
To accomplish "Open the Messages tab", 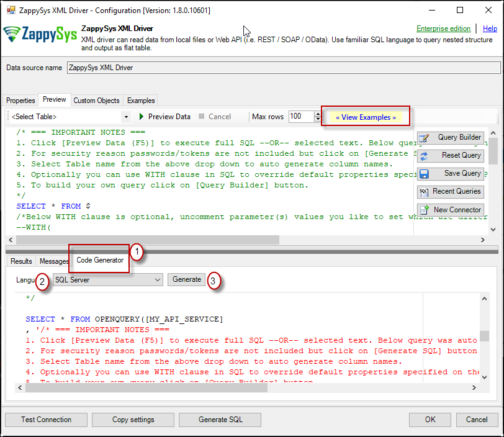I will pos(53,261).
